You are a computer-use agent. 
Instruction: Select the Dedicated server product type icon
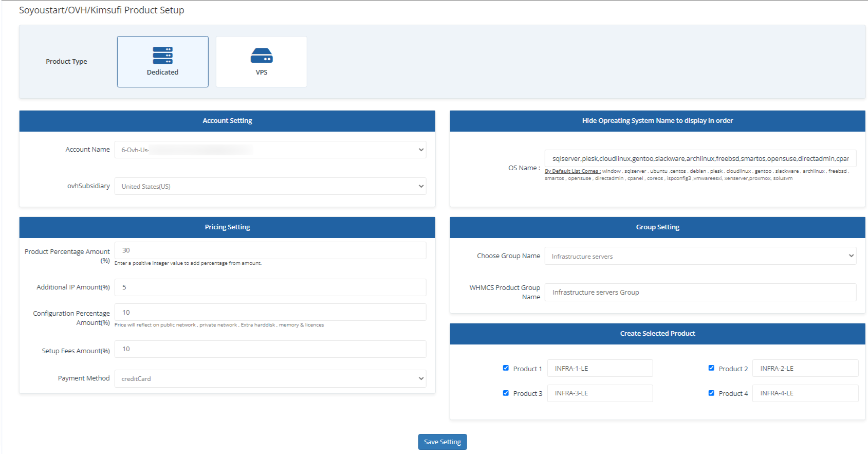[162, 62]
